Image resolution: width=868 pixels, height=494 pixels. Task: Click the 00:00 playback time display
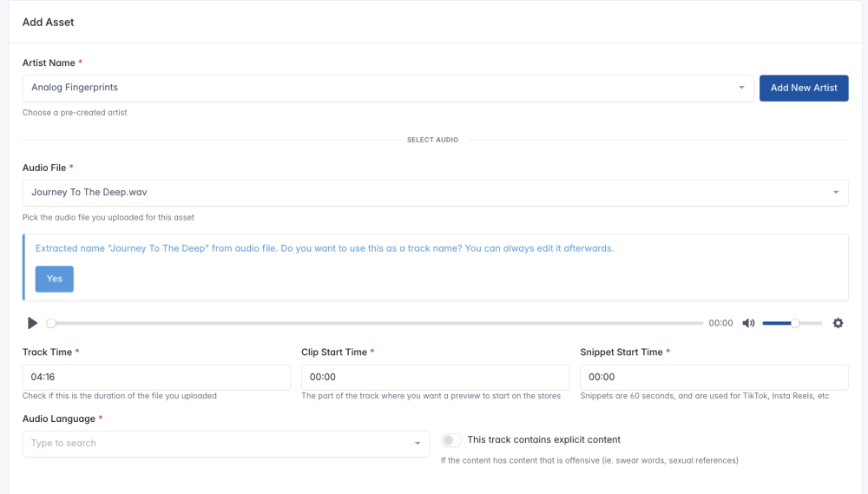[720, 323]
